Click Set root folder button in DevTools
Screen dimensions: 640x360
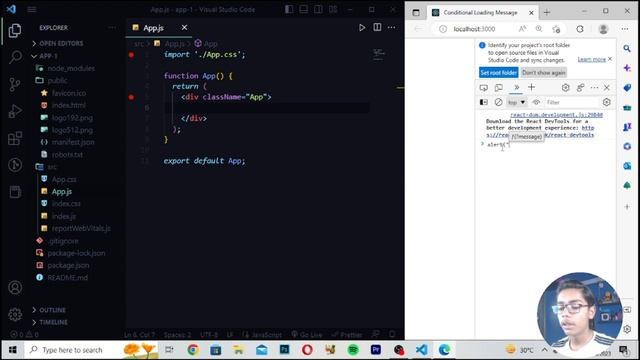(498, 73)
